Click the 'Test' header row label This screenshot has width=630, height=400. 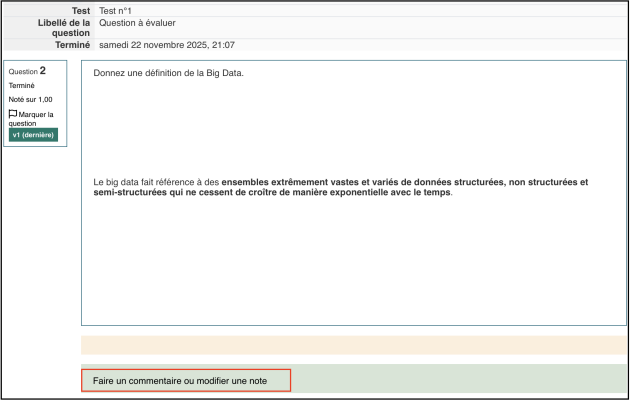pyautogui.click(x=80, y=10)
